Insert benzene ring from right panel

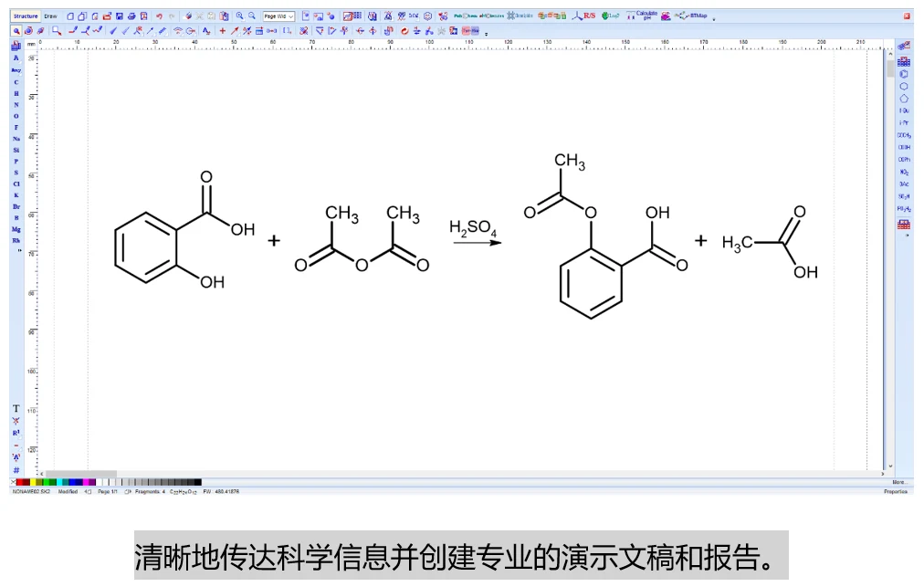(x=903, y=74)
